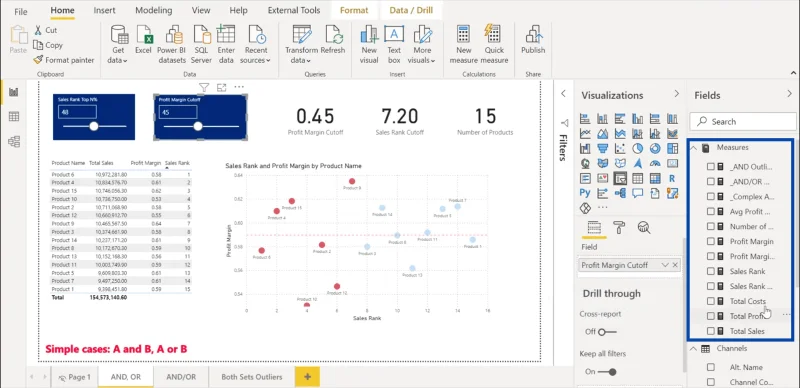Collapse the Visualizations pane
Image resolution: width=800 pixels, height=388 pixels.
click(x=677, y=94)
